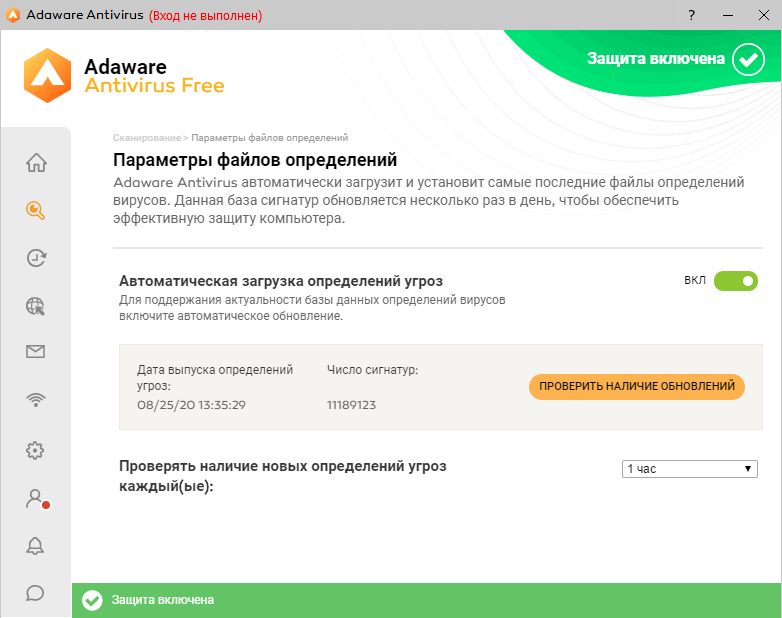Image resolution: width=782 pixels, height=618 pixels.
Task: Open help via question mark icon
Action: click(x=691, y=15)
